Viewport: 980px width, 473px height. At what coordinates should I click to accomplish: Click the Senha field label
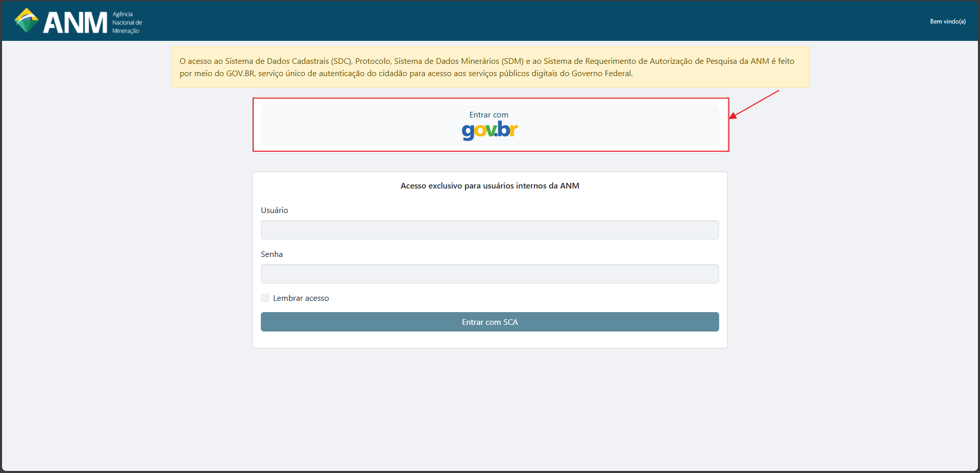point(272,254)
